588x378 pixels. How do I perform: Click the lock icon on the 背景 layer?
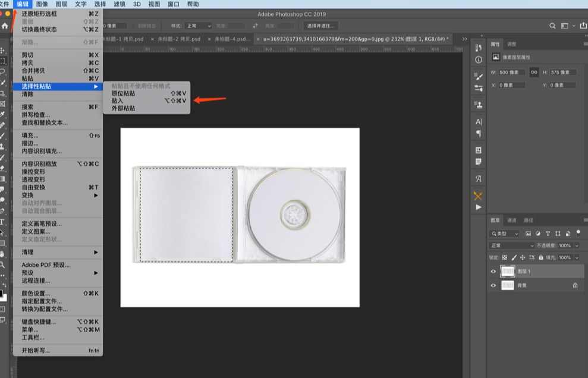(x=576, y=285)
